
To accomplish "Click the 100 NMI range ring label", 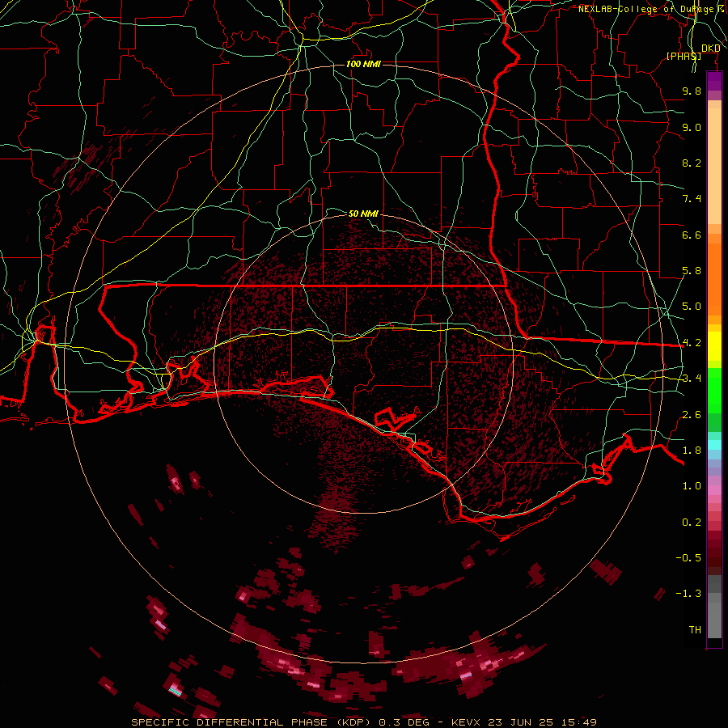I will pyautogui.click(x=363, y=64).
